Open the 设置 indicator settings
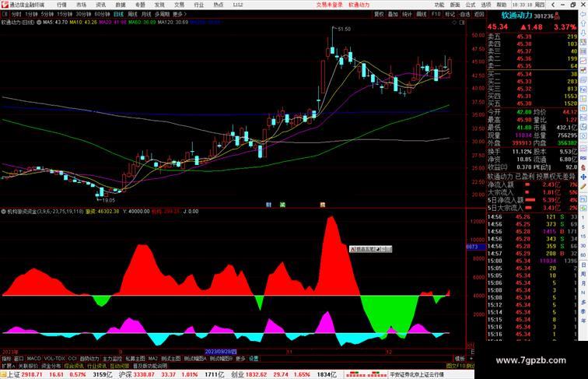The height and width of the screenshot is (379, 588). click(254, 359)
